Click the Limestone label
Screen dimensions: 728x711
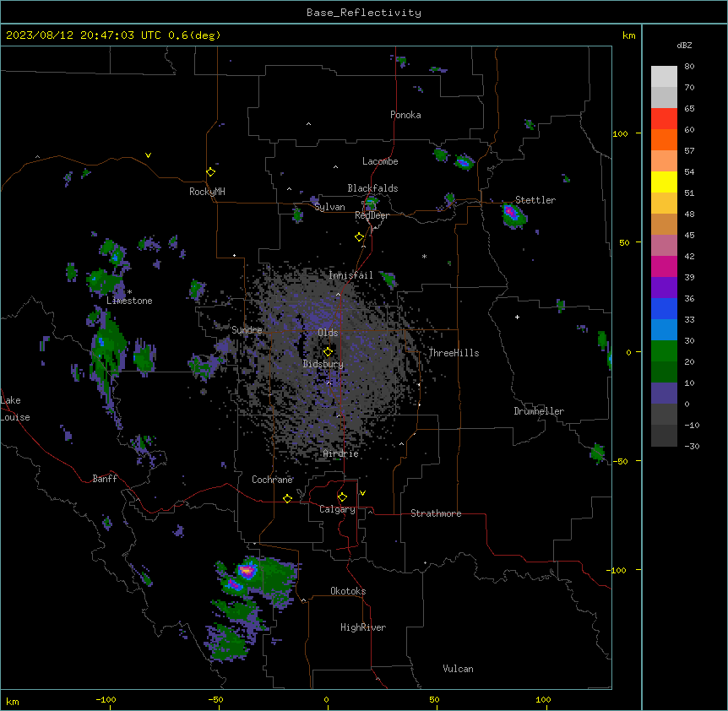point(129,301)
